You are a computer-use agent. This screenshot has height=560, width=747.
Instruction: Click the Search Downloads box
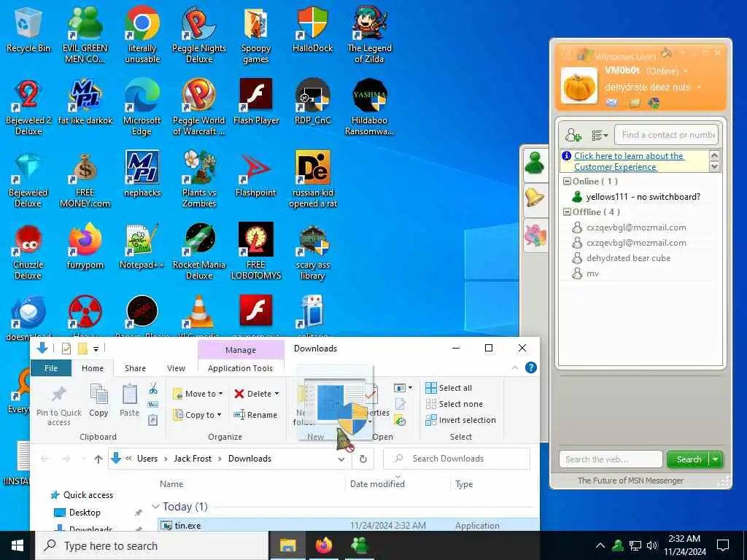(x=457, y=459)
